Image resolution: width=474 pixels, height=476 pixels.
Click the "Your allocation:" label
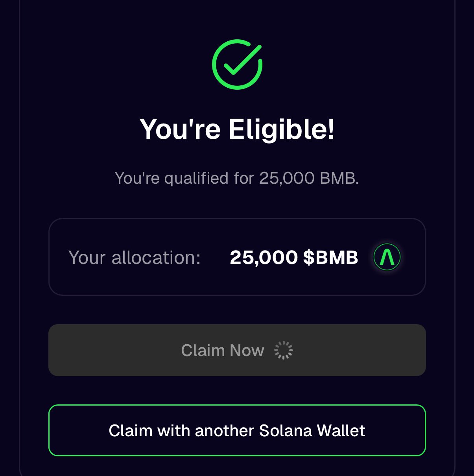(x=135, y=258)
